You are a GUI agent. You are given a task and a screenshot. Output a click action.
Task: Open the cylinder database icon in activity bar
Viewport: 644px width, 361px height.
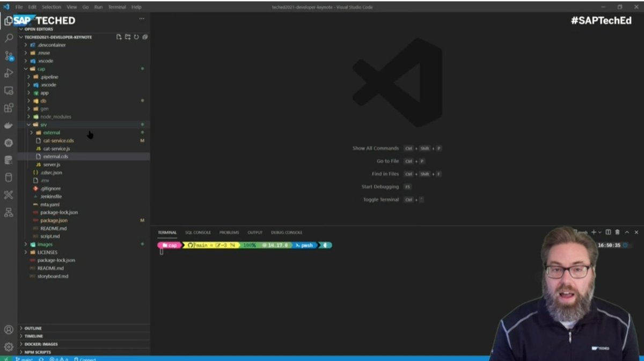pos(9,178)
